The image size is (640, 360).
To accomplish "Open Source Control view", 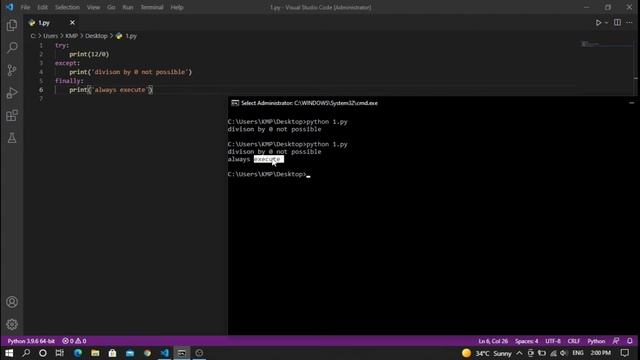I will (12, 70).
